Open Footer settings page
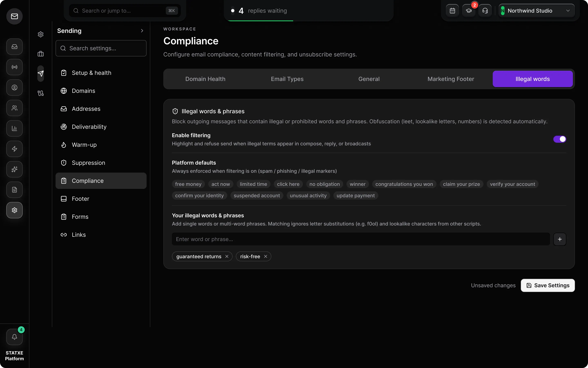Image resolution: width=588 pixels, height=368 pixels. [x=101, y=199]
